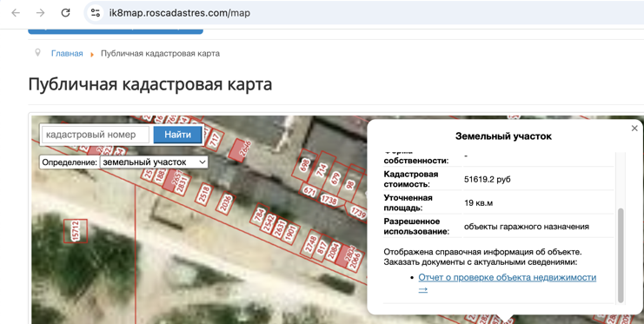Select parcel 2831 on the map
The width and height of the screenshot is (644, 324).
pos(183,185)
